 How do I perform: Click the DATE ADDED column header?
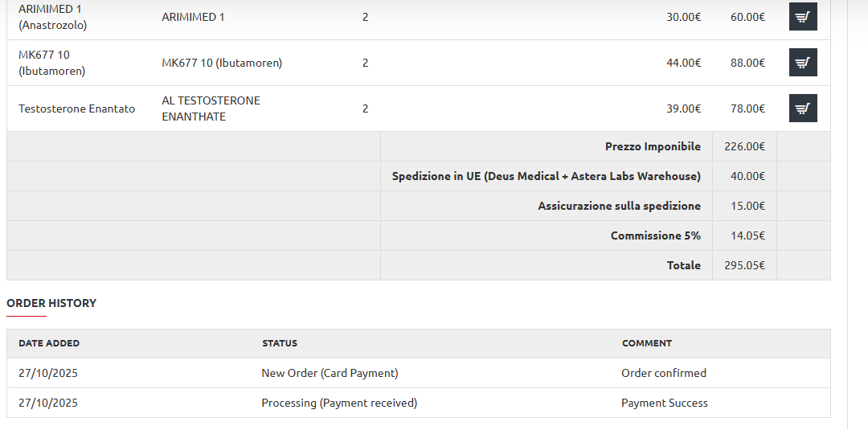[x=49, y=343]
